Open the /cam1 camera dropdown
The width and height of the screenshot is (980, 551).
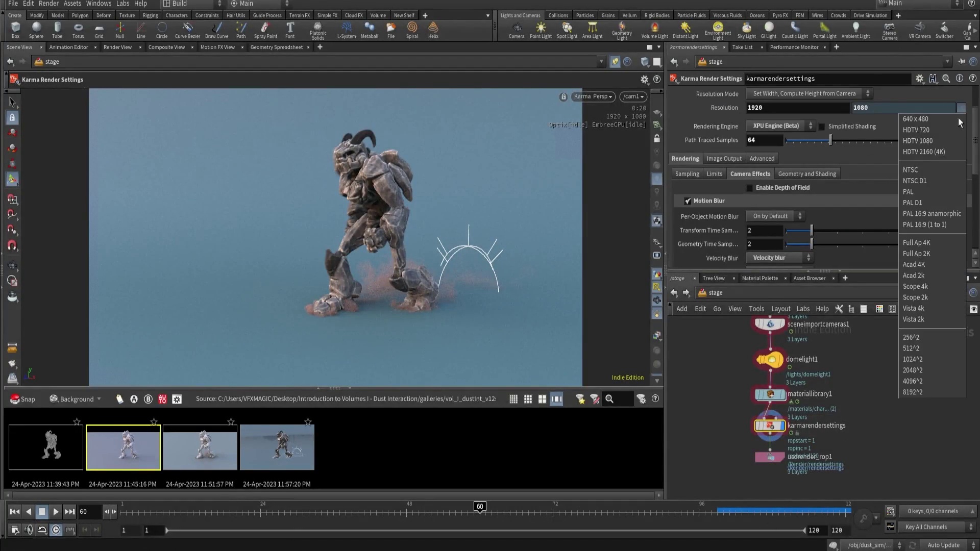tap(633, 96)
